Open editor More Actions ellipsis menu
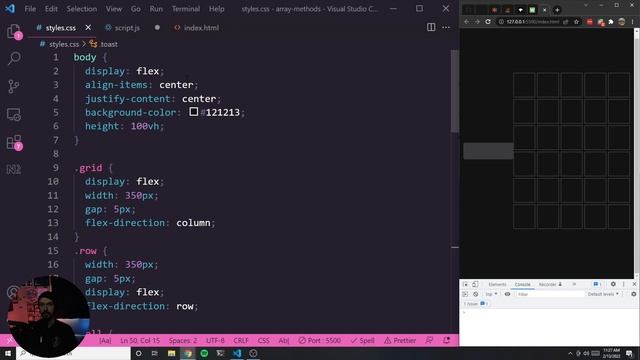Image resolution: width=640 pixels, height=360 pixels. 446,27
